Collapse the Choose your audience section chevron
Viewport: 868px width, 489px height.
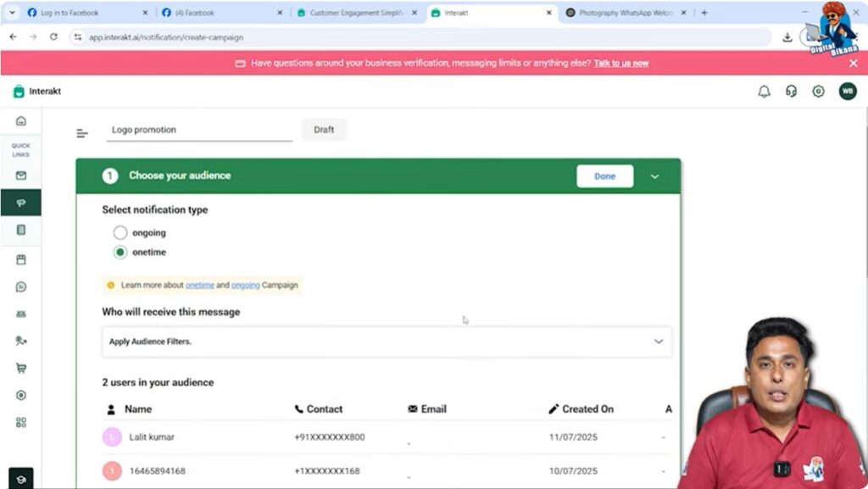click(x=654, y=175)
